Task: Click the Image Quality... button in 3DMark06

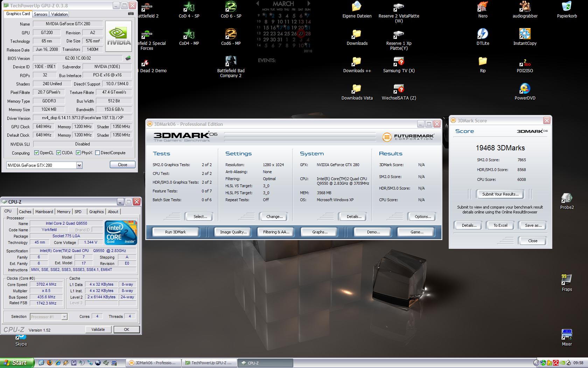Action: (x=233, y=232)
